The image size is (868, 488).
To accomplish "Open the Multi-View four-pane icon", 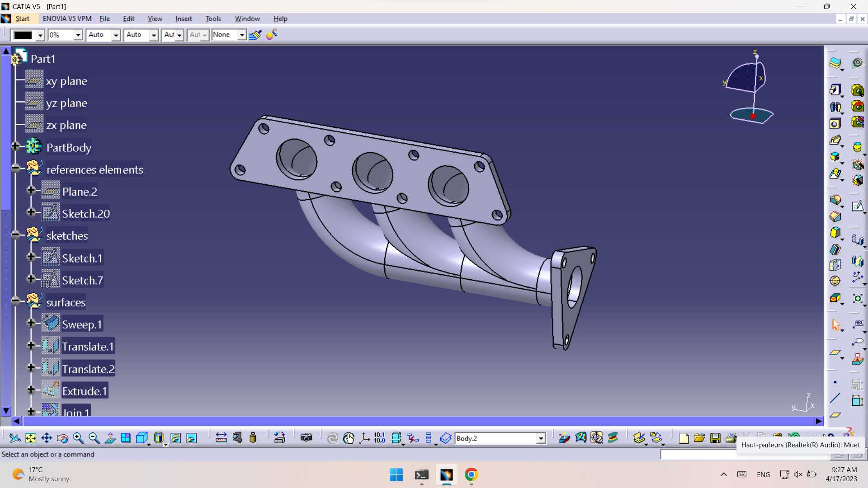I will coord(126,438).
